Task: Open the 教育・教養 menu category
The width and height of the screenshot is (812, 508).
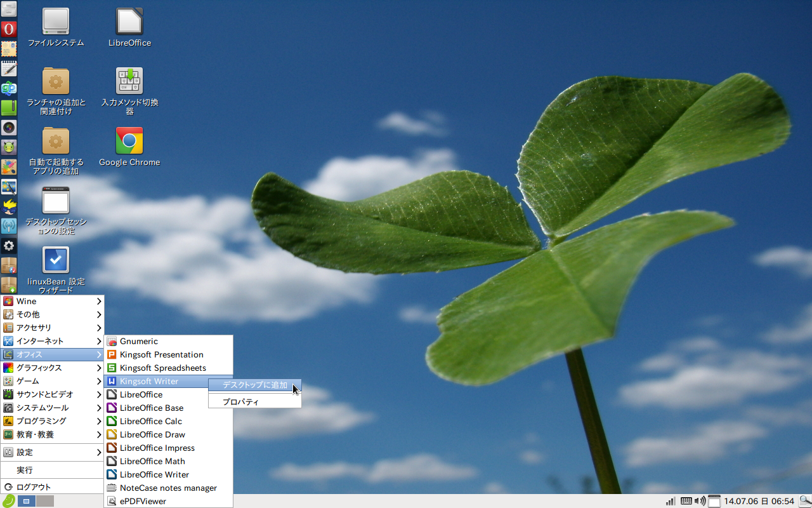Action: point(52,434)
